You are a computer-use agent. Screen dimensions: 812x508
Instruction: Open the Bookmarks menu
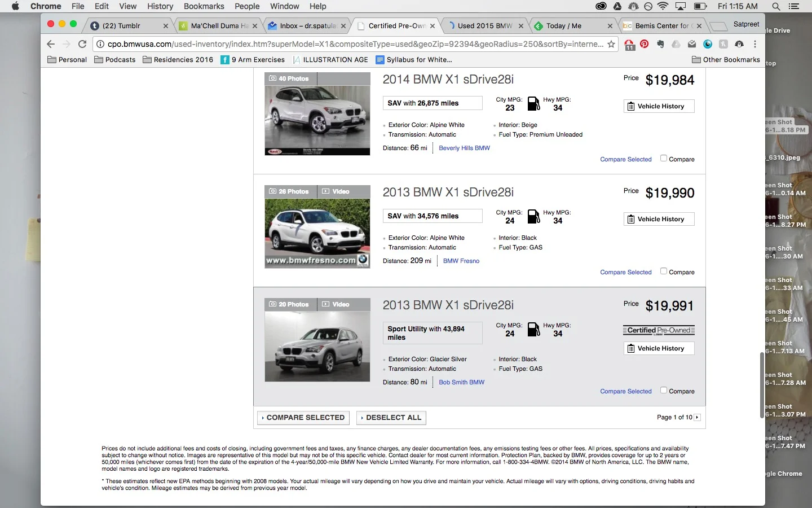tap(204, 6)
